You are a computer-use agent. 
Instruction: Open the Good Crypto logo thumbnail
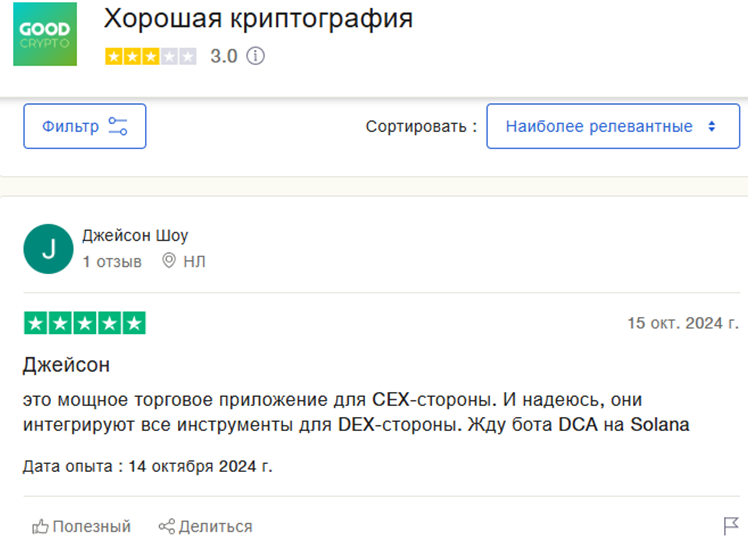pos(45,34)
